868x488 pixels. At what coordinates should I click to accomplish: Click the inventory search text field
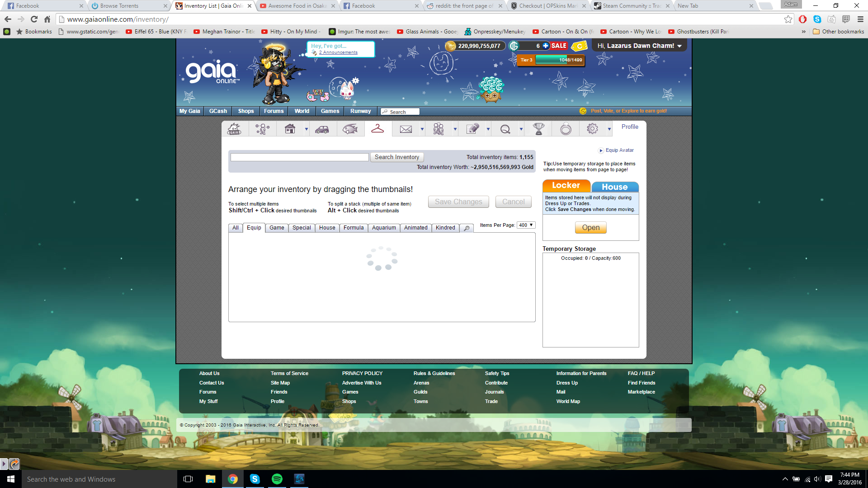[299, 157]
